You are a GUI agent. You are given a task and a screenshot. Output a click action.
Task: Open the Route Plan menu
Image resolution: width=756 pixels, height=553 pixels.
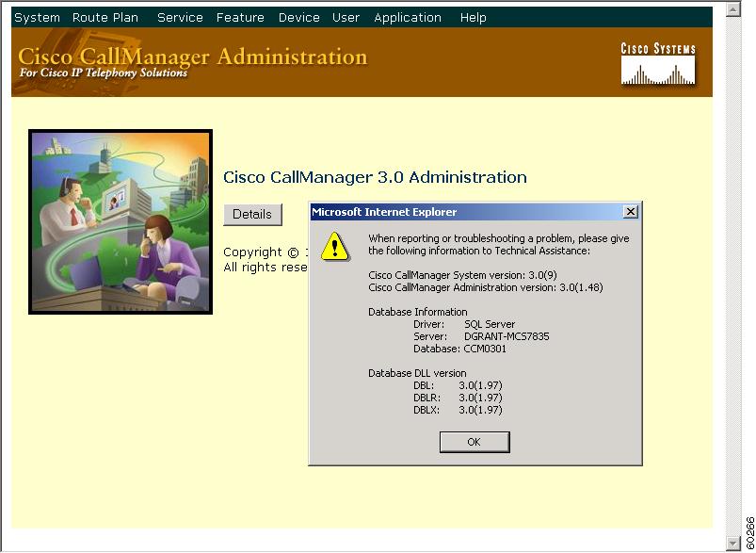105,18
